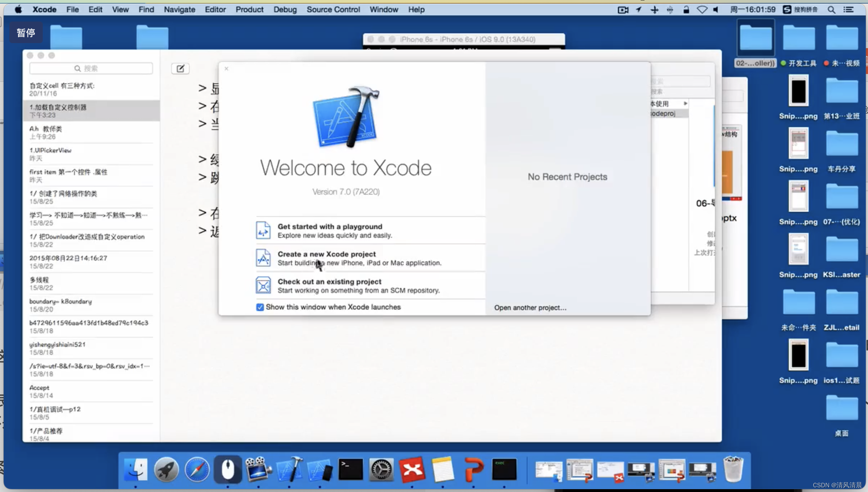This screenshot has height=492, width=868.
Task: Select the note 多线程
Action: point(91,283)
